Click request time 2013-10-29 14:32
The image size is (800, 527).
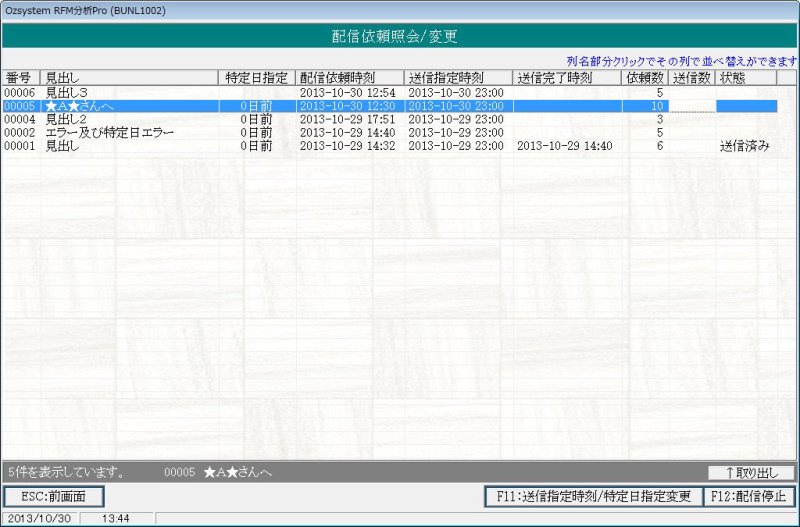pos(347,146)
